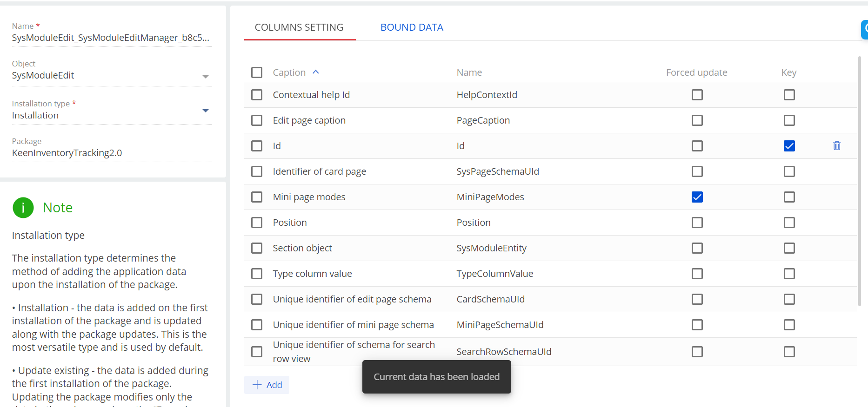Viewport: 868px width, 407px height.
Task: Click the MiniPageModes name cell
Action: pos(490,197)
